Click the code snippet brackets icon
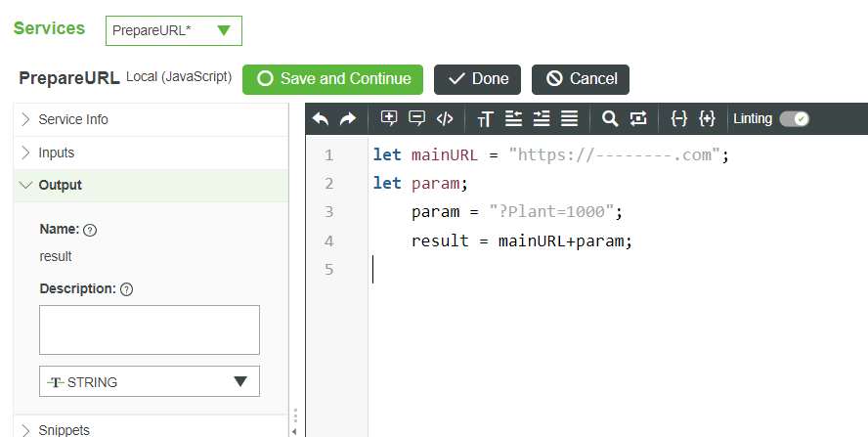The image size is (868, 437). click(445, 119)
